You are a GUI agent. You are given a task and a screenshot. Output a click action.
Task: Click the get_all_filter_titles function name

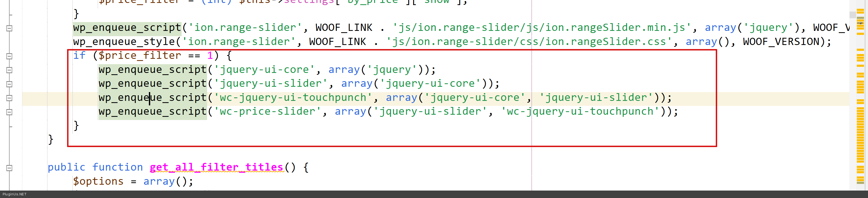216,167
